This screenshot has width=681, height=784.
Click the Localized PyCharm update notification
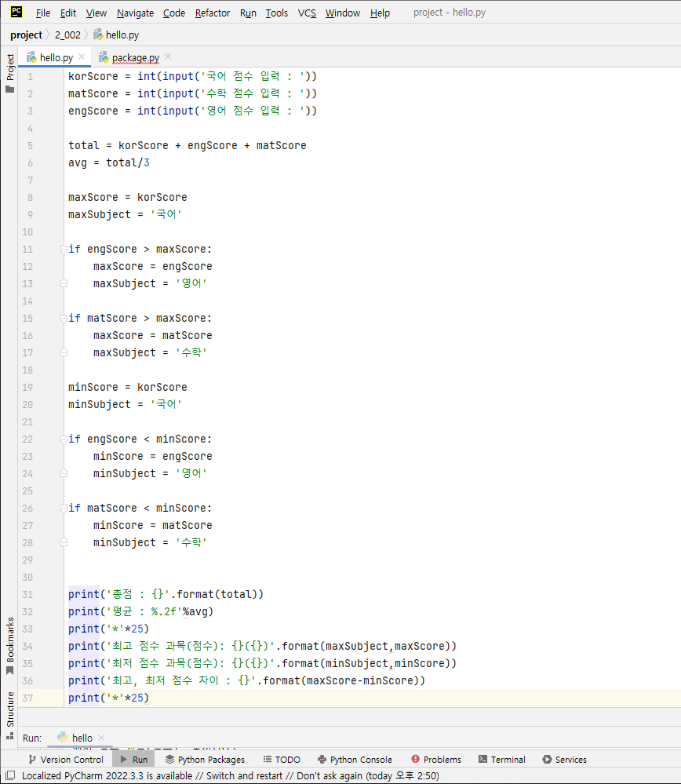pos(231,776)
